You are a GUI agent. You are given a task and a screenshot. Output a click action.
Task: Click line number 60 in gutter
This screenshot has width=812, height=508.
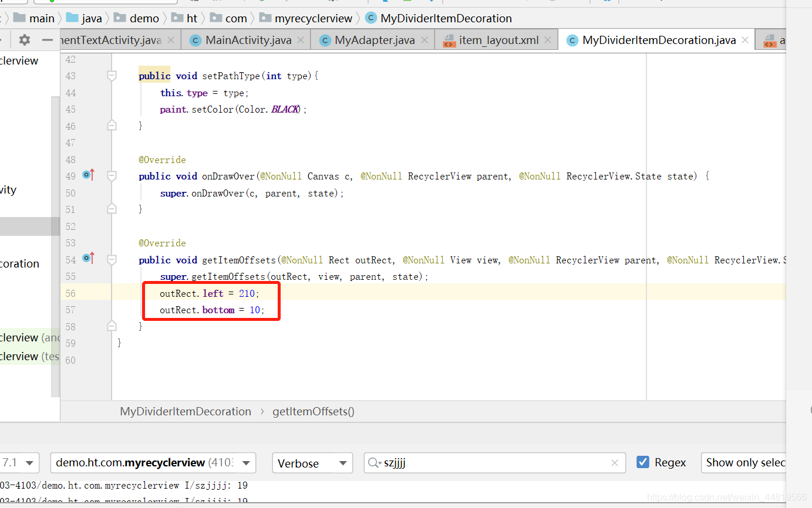70,360
